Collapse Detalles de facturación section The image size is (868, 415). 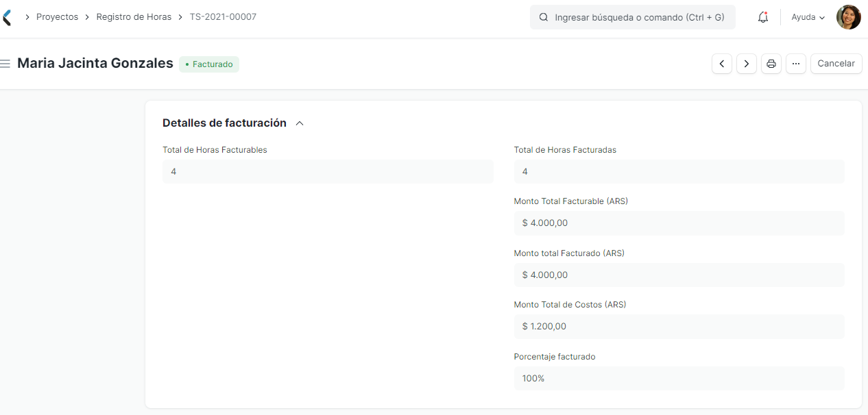coord(299,123)
